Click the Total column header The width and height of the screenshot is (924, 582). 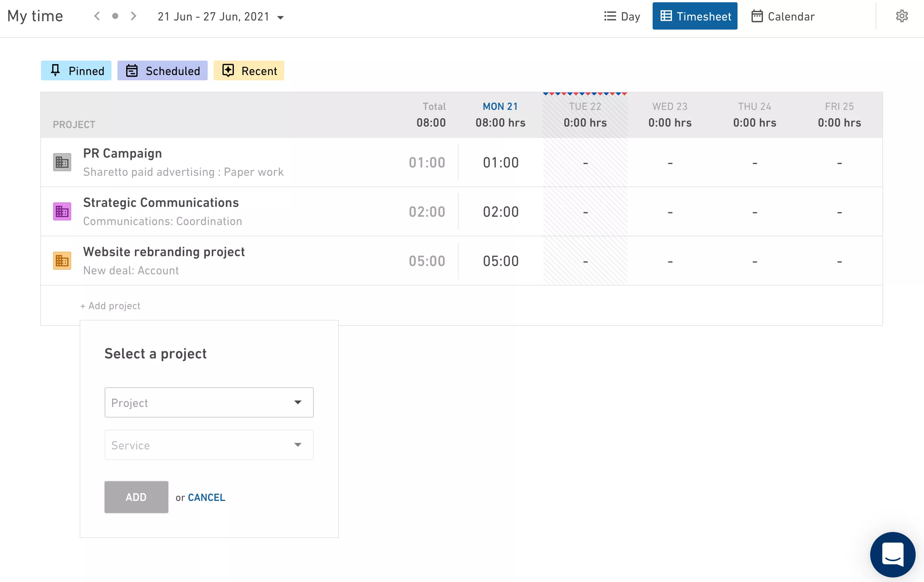tap(434, 106)
